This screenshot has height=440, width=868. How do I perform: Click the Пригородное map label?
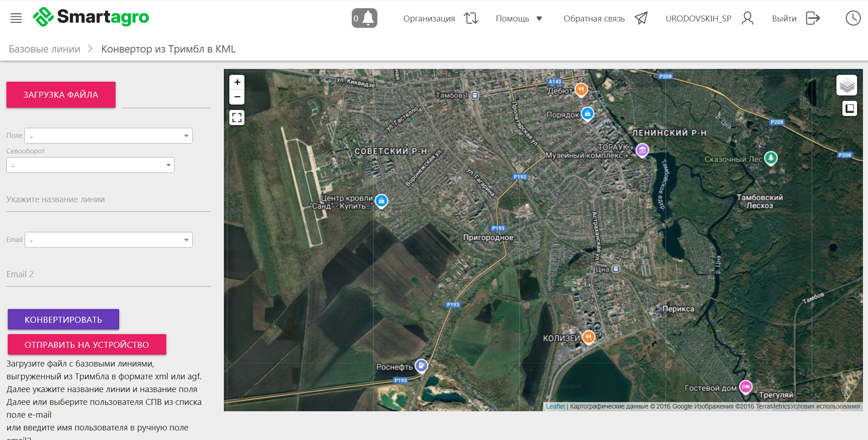[488, 237]
